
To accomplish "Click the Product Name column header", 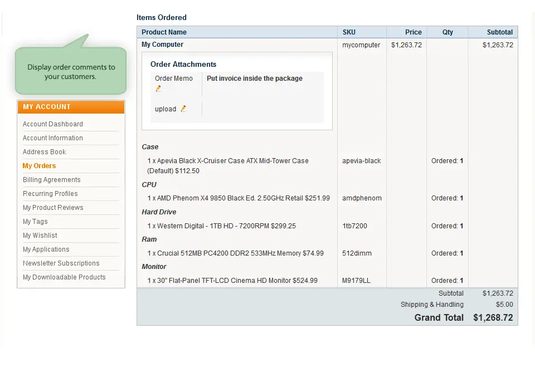I will point(164,32).
